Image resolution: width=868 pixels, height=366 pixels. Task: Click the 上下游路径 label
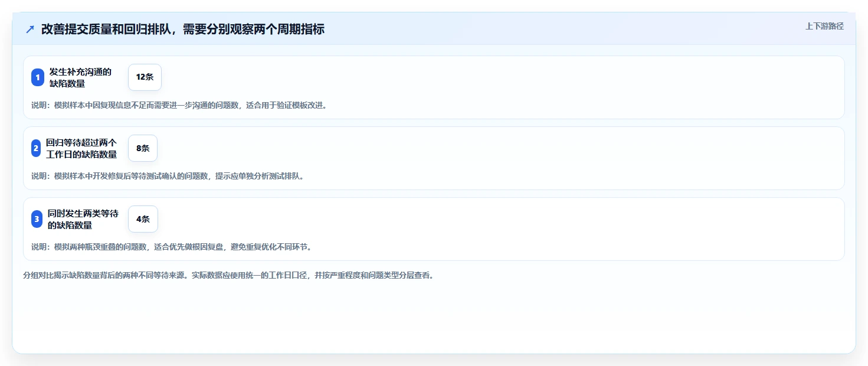[824, 26]
